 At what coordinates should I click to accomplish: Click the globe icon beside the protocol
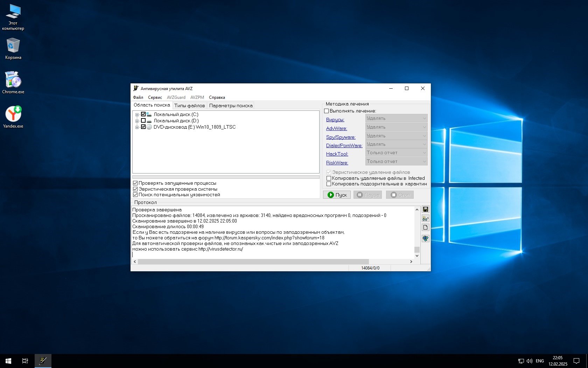tap(425, 238)
